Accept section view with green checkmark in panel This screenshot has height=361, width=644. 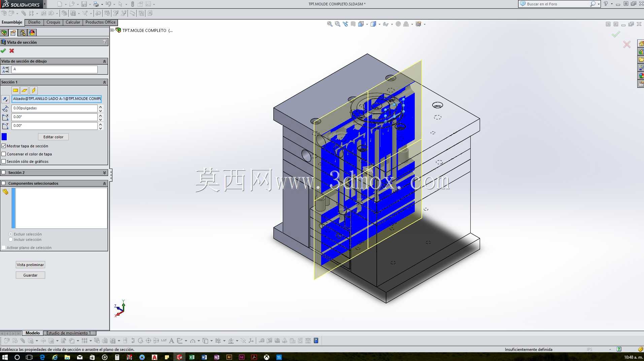click(3, 51)
